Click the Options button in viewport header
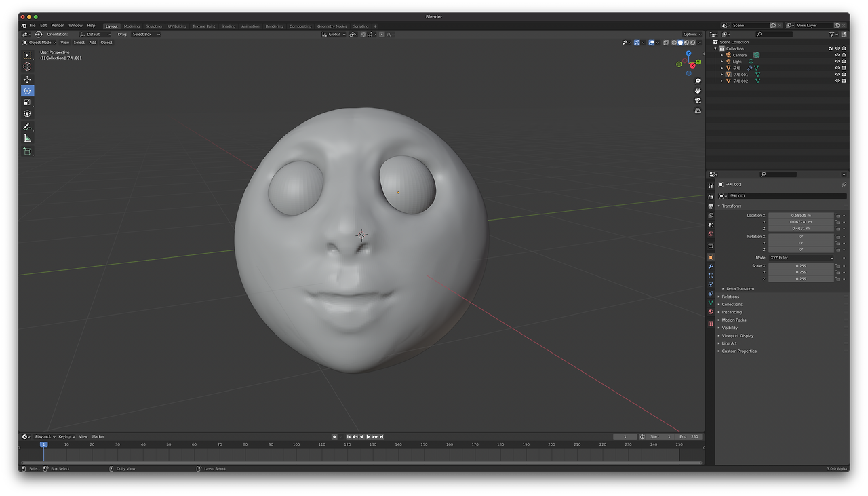The height and width of the screenshot is (496, 868). tap(691, 34)
